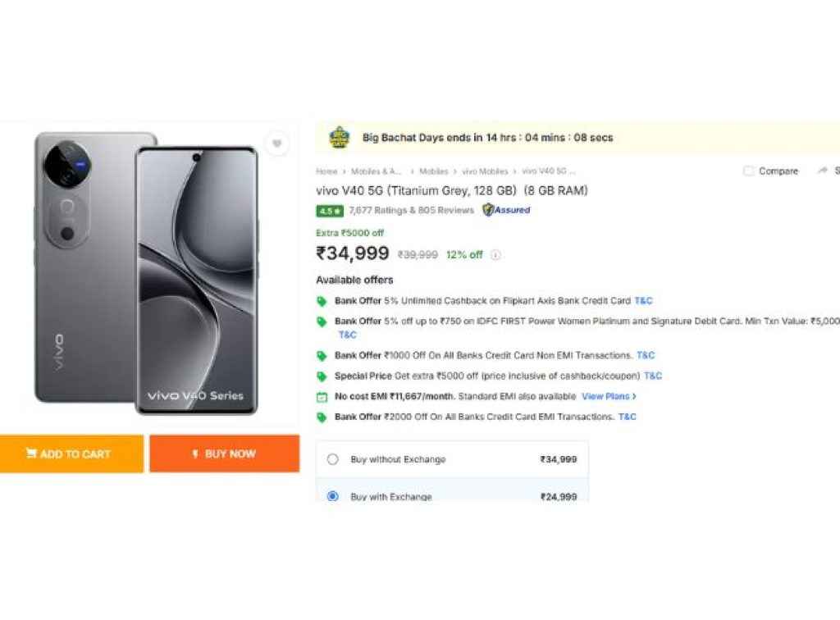
Task: Select Buy with Exchange option
Action: (x=333, y=496)
